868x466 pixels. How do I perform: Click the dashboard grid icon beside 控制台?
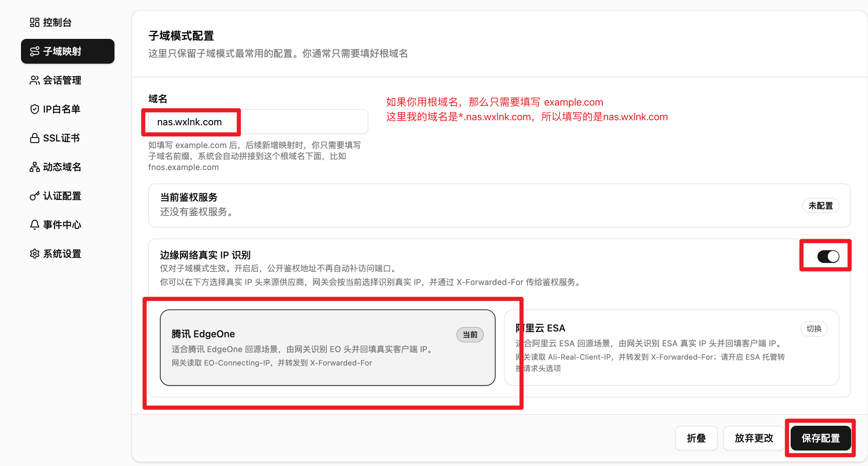click(34, 22)
